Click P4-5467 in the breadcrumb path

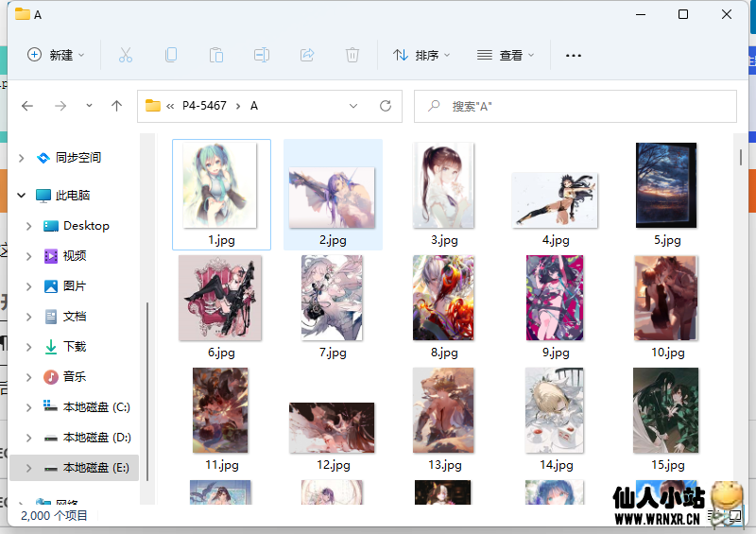[204, 106]
